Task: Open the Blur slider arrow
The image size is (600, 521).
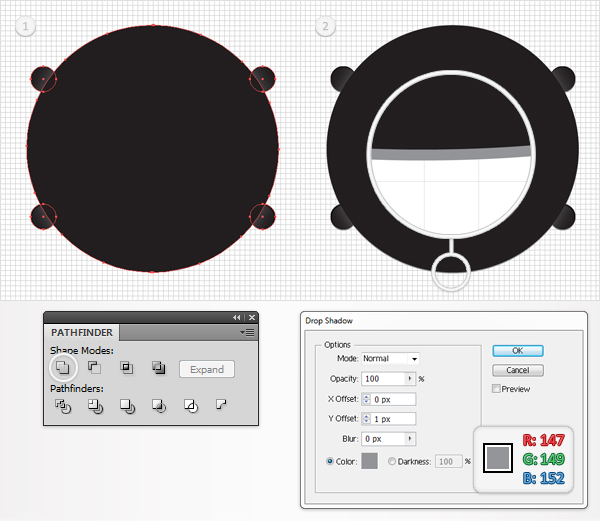Action: pos(410,439)
